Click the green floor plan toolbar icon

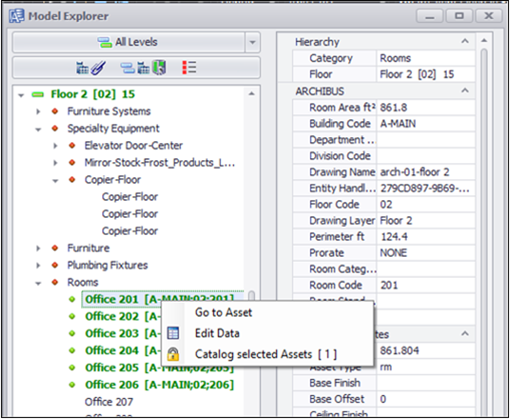click(x=159, y=67)
